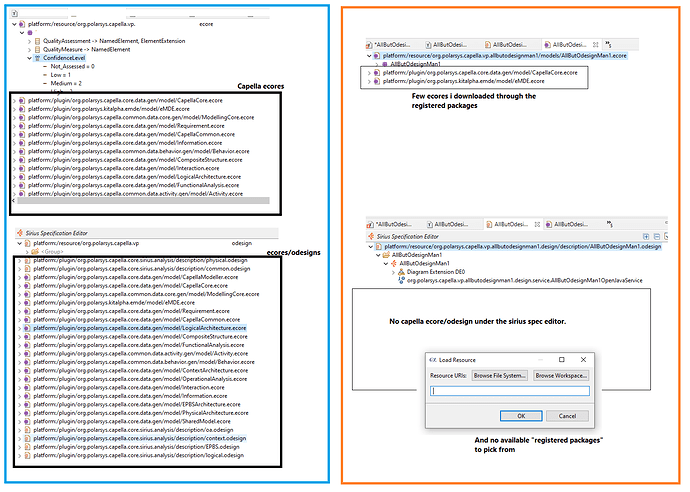Viewport: 690px width, 492px height.
Task: Close the active ecore editor tab
Action: 595,45
